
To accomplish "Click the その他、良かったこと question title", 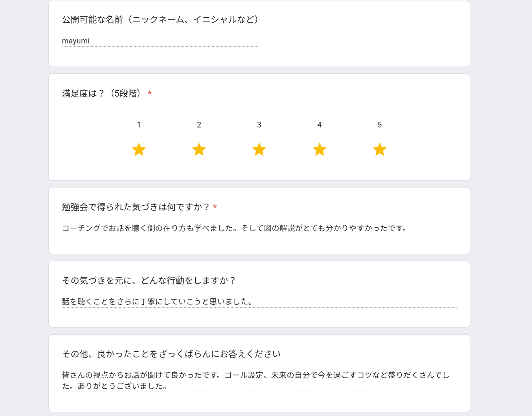I will (x=171, y=354).
